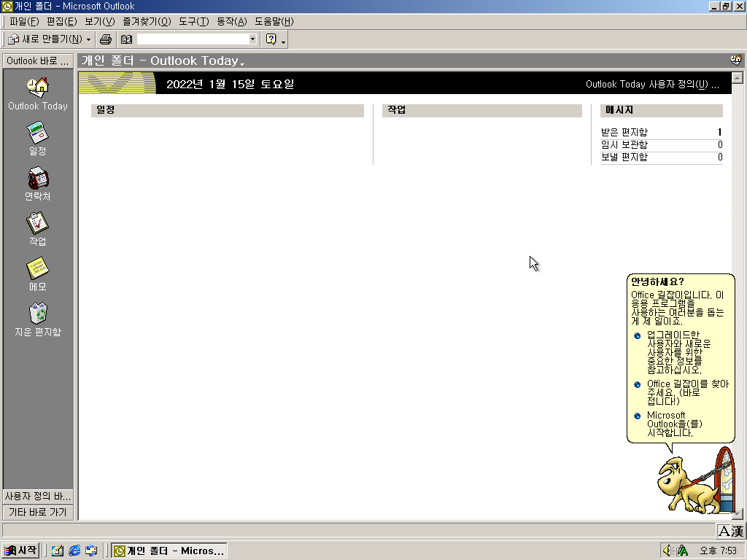Open the address book toolbar icon
This screenshot has height=560, width=747.
[x=126, y=39]
